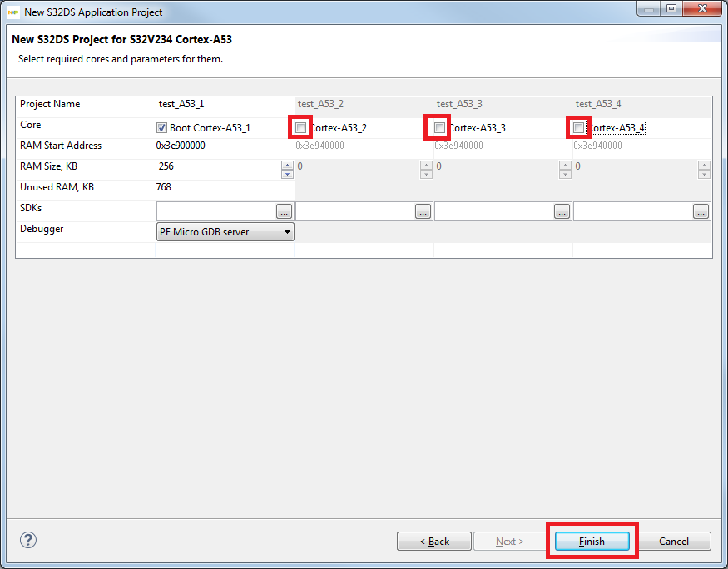Click the test_A53_3 project name
Image resolution: width=728 pixels, height=569 pixels.
[x=459, y=104]
